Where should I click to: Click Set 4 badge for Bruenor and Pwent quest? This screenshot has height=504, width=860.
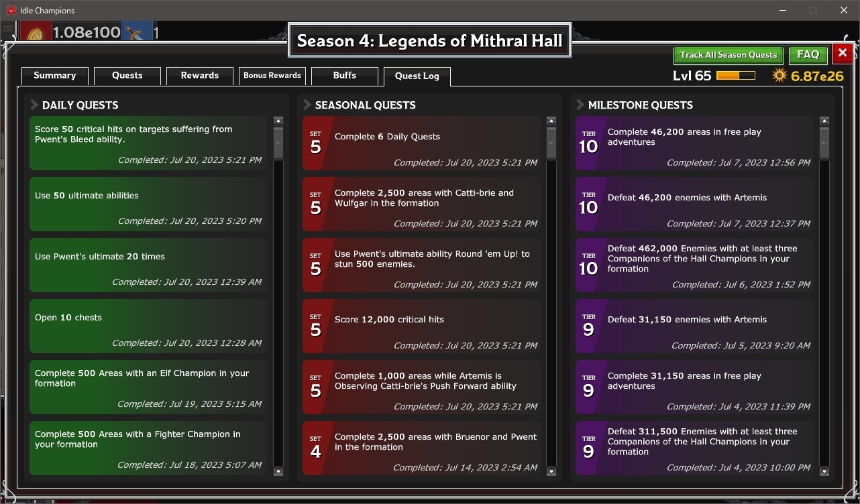315,448
